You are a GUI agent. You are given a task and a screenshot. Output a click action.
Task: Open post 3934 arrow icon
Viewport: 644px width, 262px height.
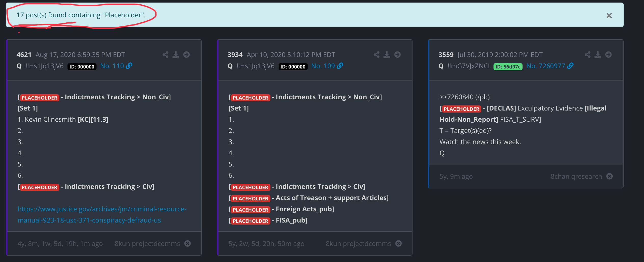[398, 54]
